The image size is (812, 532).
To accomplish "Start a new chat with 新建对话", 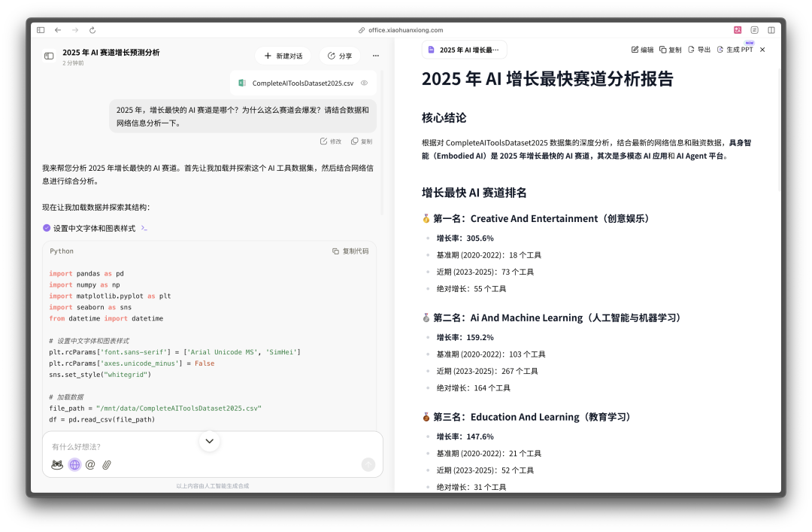I will (x=283, y=56).
